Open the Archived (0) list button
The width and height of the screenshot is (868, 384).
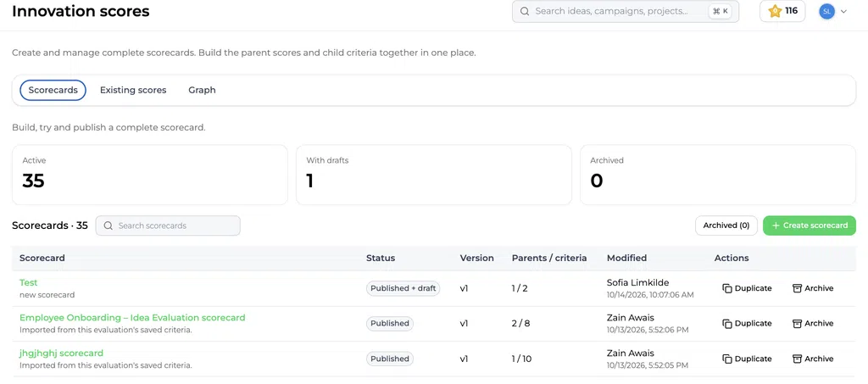point(726,225)
